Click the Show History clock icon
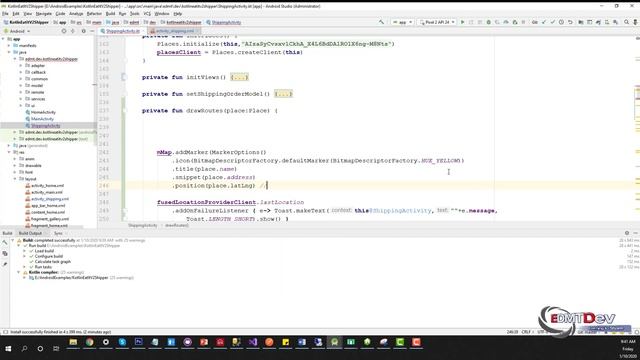The image size is (640, 360). click(x=561, y=22)
